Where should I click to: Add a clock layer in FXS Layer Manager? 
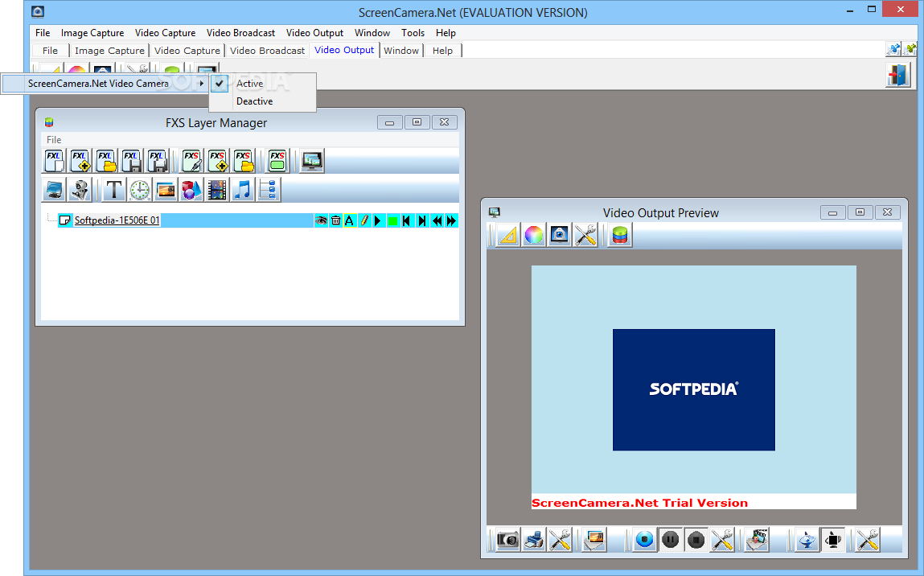point(140,190)
